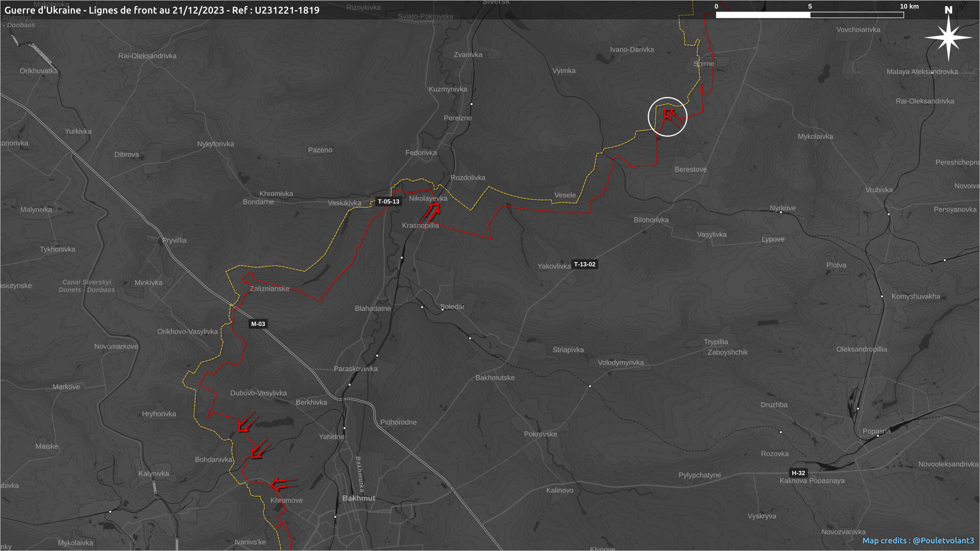This screenshot has height=551, width=980.
Task: Click the Vasiukivka label
Action: coord(345,203)
